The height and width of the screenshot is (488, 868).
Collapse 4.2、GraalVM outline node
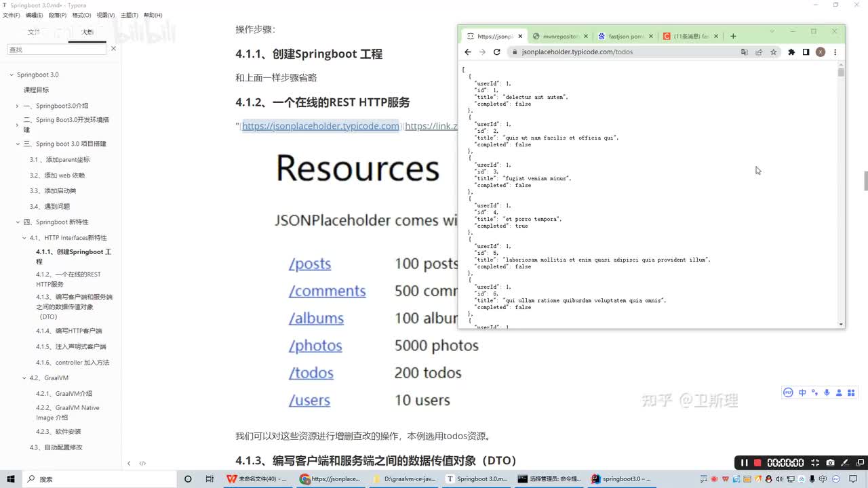24,378
